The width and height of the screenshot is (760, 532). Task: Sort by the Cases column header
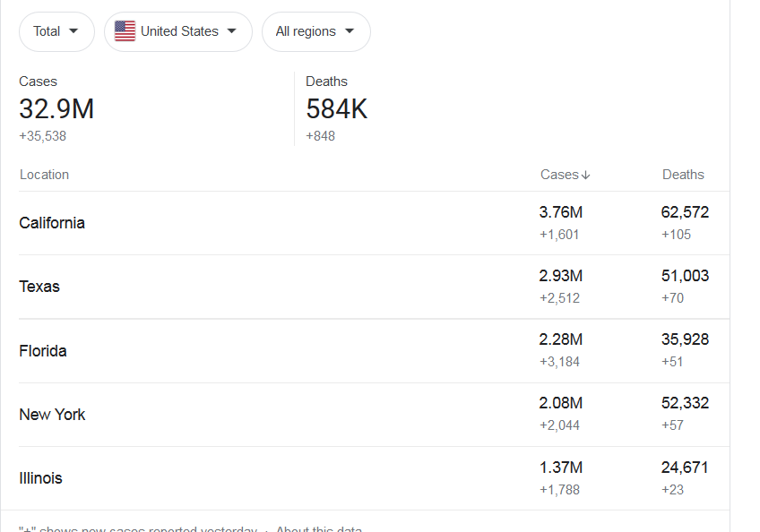(x=565, y=175)
